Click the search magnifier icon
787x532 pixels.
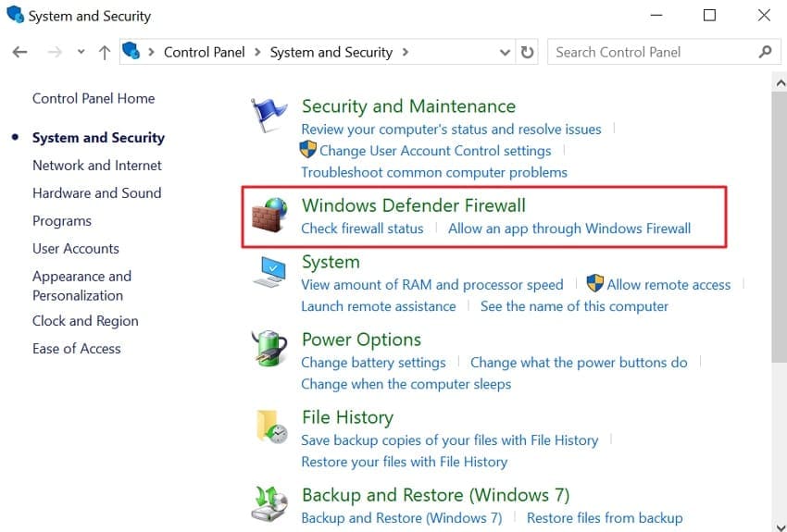coord(766,52)
